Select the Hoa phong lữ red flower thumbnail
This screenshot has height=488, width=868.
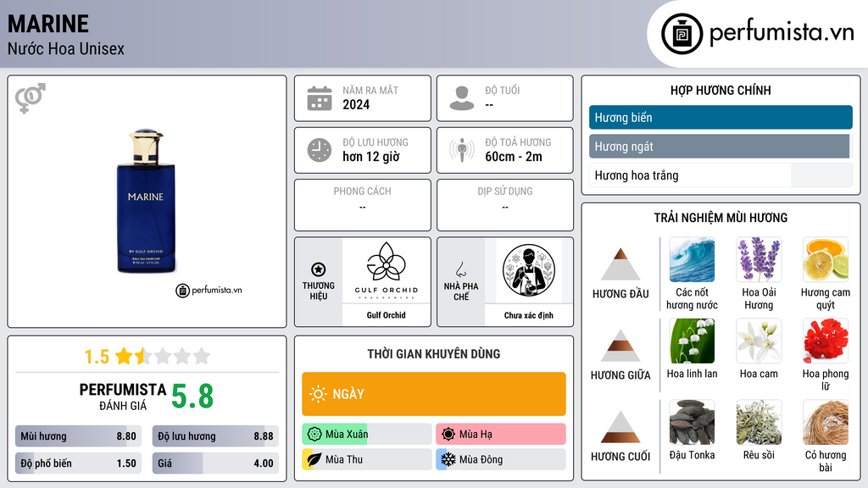826,341
